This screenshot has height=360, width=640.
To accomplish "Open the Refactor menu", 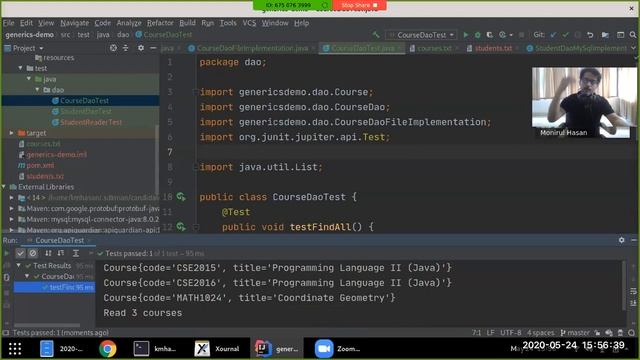I will coord(160,23).
